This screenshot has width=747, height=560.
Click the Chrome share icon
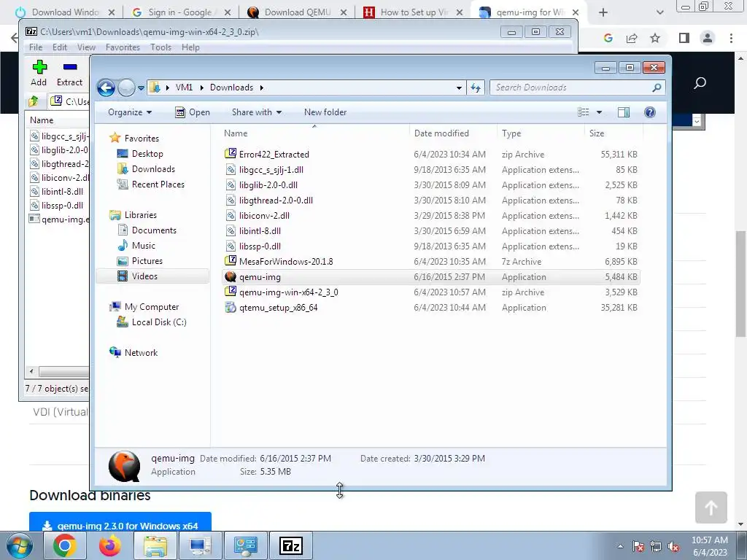[x=632, y=38]
